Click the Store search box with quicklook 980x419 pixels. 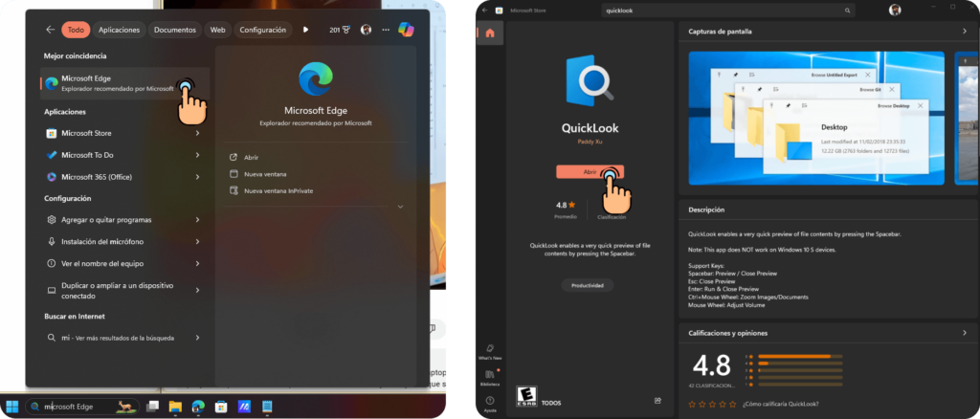pyautogui.click(x=723, y=11)
